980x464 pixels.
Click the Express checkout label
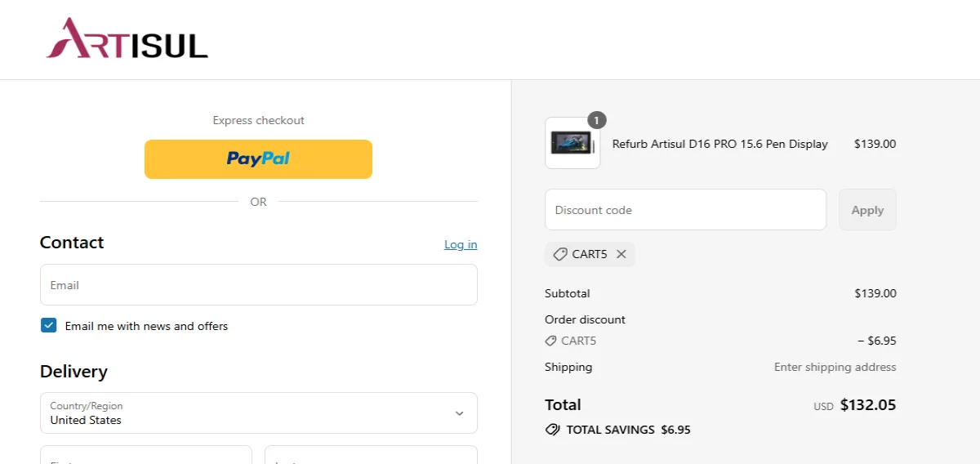click(x=259, y=120)
